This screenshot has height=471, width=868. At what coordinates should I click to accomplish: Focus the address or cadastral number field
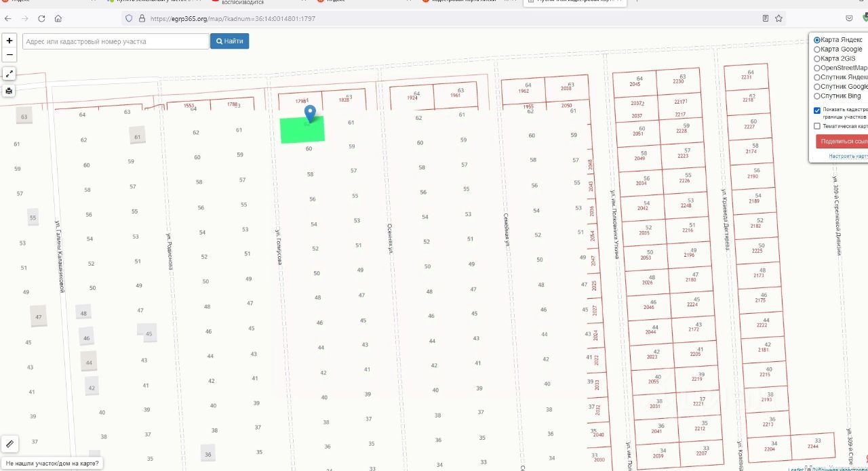coord(115,41)
